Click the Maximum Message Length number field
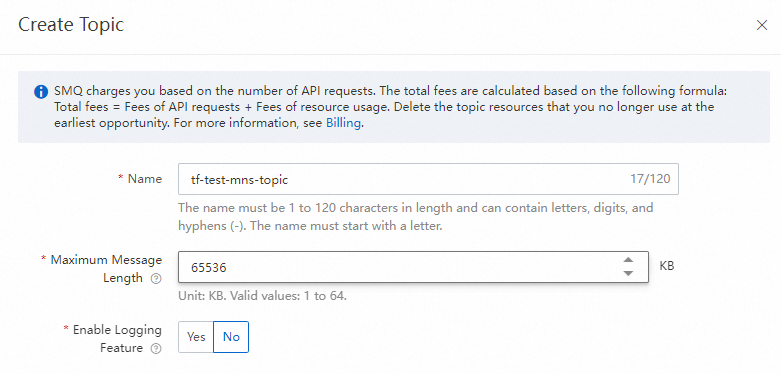This screenshot has height=374, width=781. (413, 267)
